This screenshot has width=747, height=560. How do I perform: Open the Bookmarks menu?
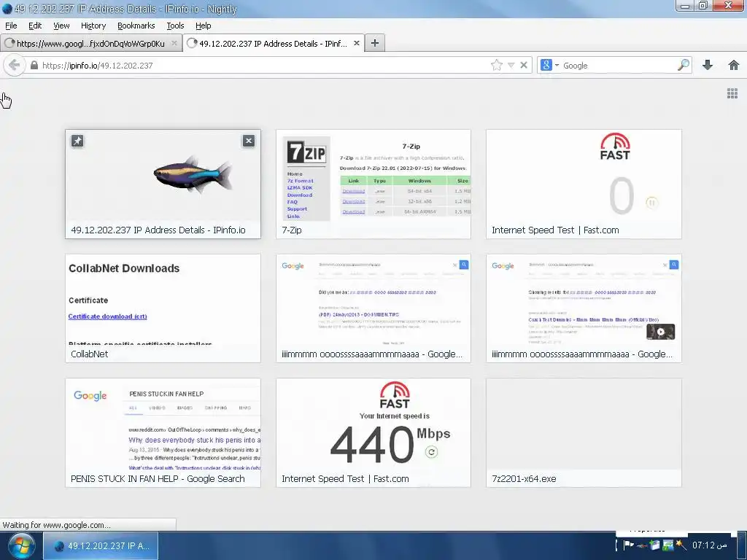tap(136, 26)
